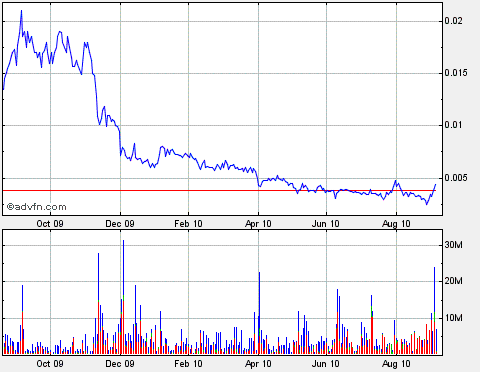Select Dec 09 label under the price chart
The height and width of the screenshot is (372, 480).
pyautogui.click(x=120, y=223)
